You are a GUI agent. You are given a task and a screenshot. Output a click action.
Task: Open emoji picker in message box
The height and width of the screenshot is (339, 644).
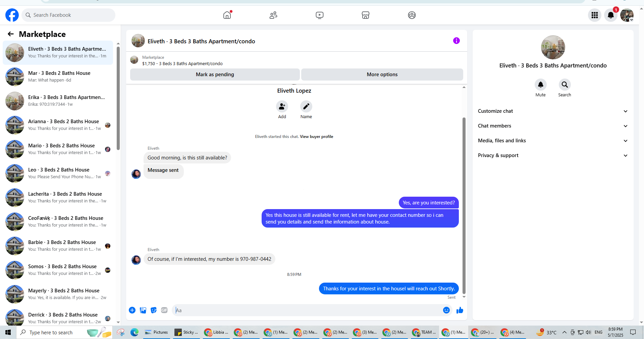(446, 310)
